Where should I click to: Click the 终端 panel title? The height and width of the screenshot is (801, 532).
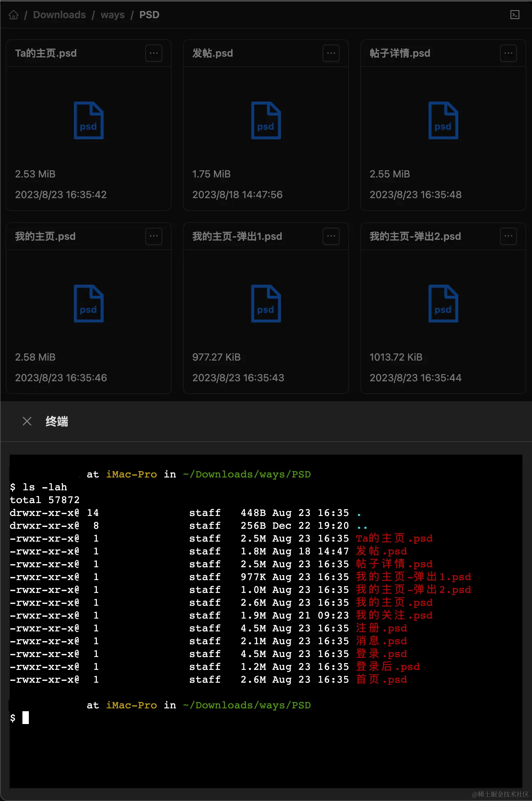pos(57,421)
